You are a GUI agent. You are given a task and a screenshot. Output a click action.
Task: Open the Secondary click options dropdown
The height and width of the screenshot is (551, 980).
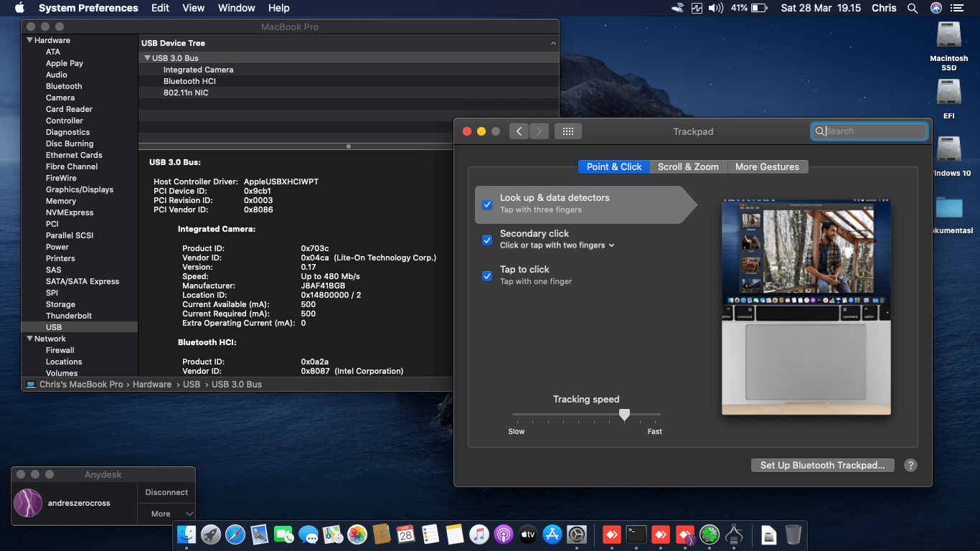(x=611, y=245)
